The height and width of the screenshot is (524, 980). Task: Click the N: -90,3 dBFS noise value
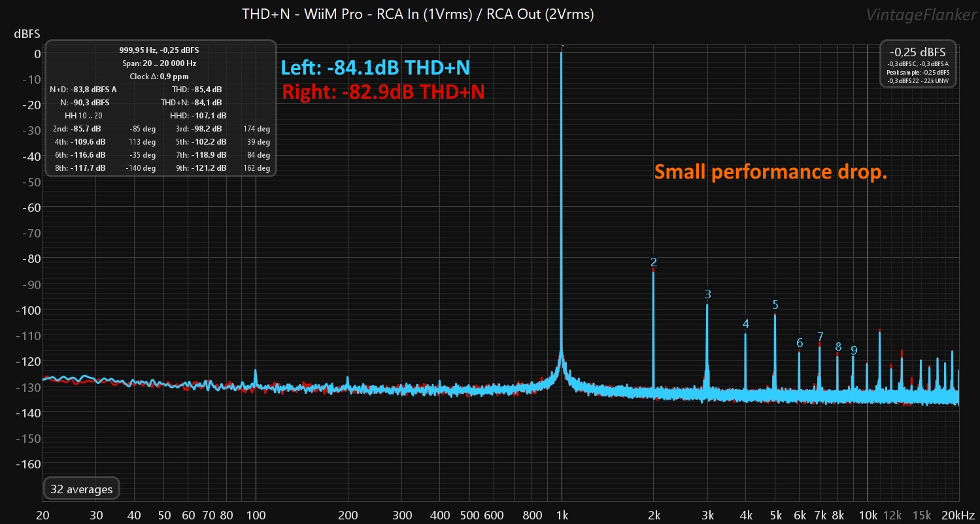(84, 102)
